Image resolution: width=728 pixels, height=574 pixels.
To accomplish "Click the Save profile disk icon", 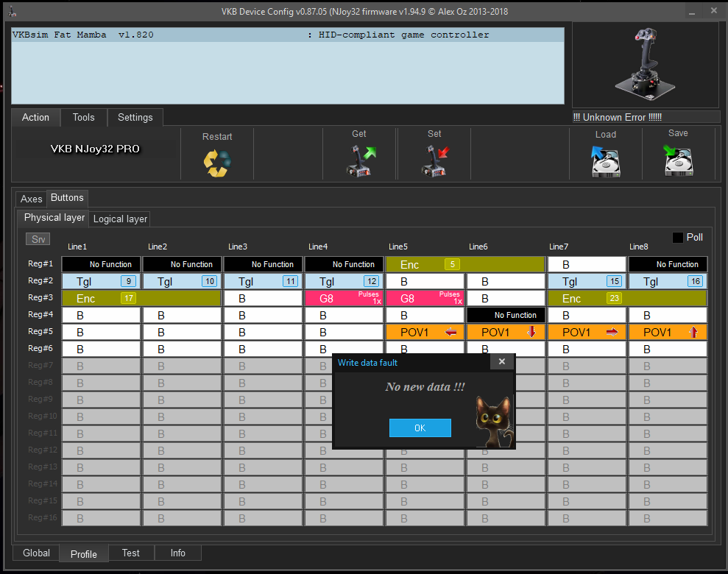I will (679, 160).
